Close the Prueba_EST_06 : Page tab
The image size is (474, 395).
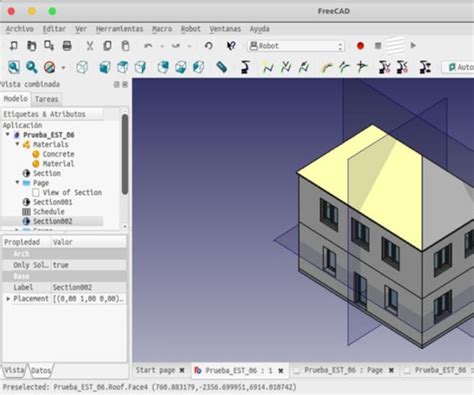click(x=391, y=370)
